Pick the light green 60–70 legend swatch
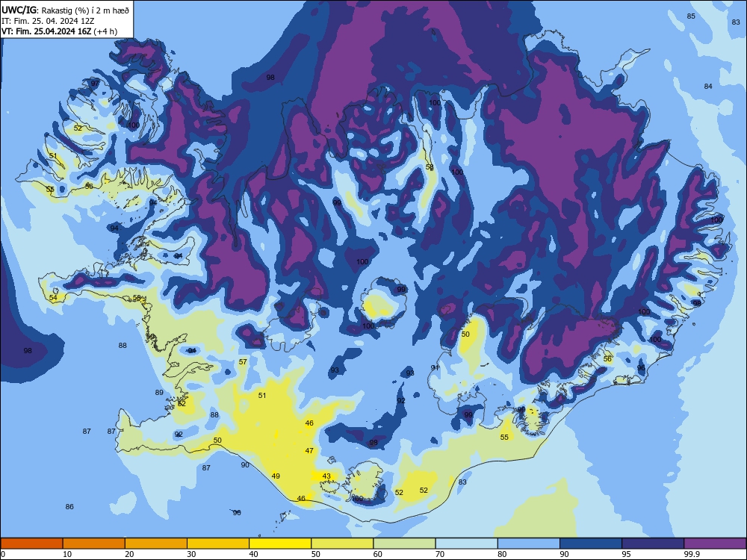This screenshot has height=560, width=747. click(404, 544)
